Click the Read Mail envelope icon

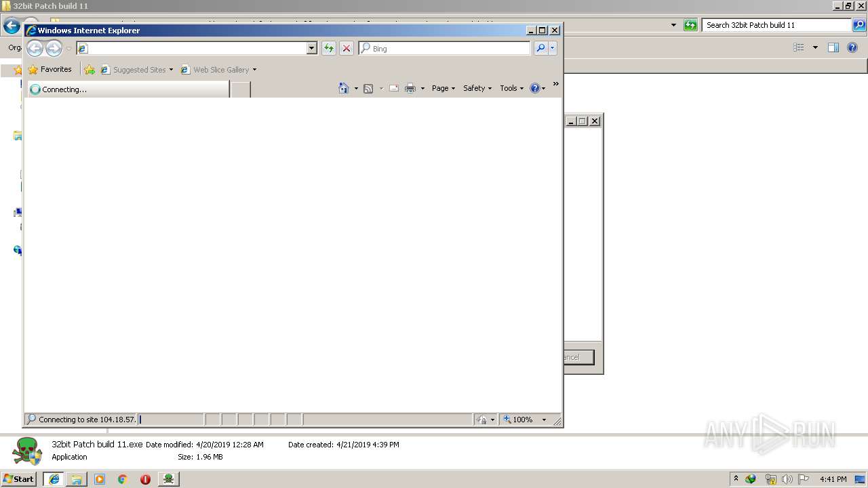click(x=394, y=88)
